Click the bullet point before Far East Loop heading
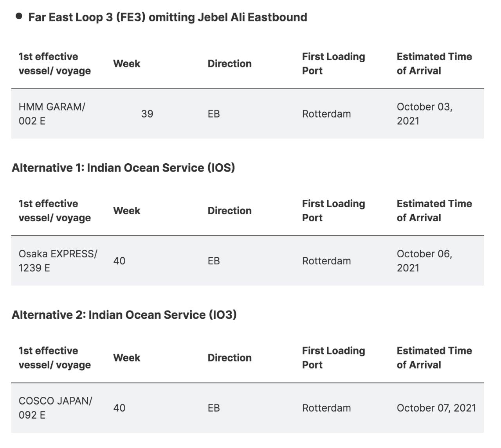 click(x=19, y=16)
